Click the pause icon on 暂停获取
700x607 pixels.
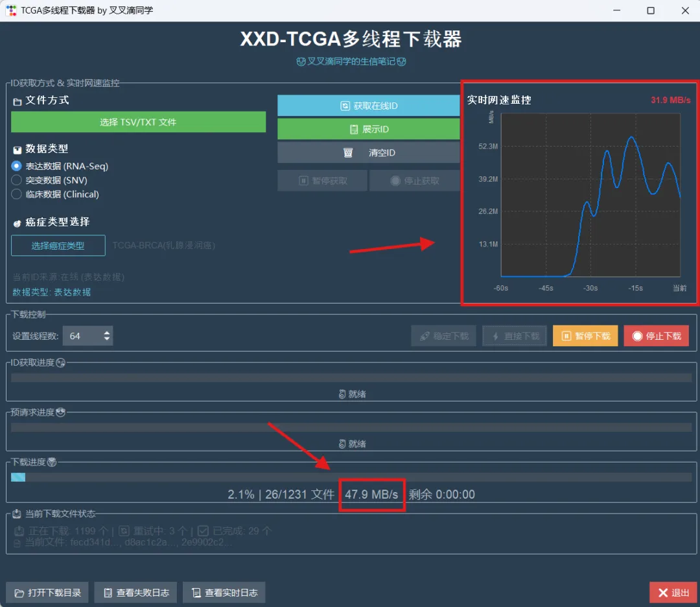click(303, 180)
